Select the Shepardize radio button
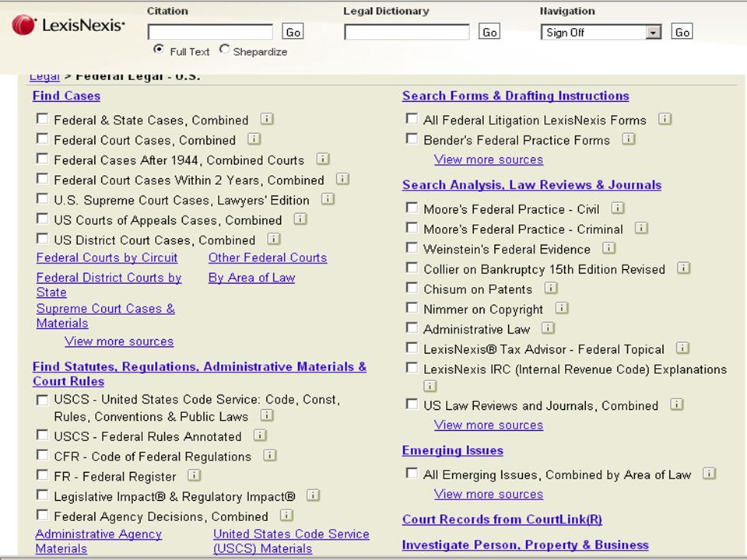Image resolution: width=747 pixels, height=560 pixels. 224,49
